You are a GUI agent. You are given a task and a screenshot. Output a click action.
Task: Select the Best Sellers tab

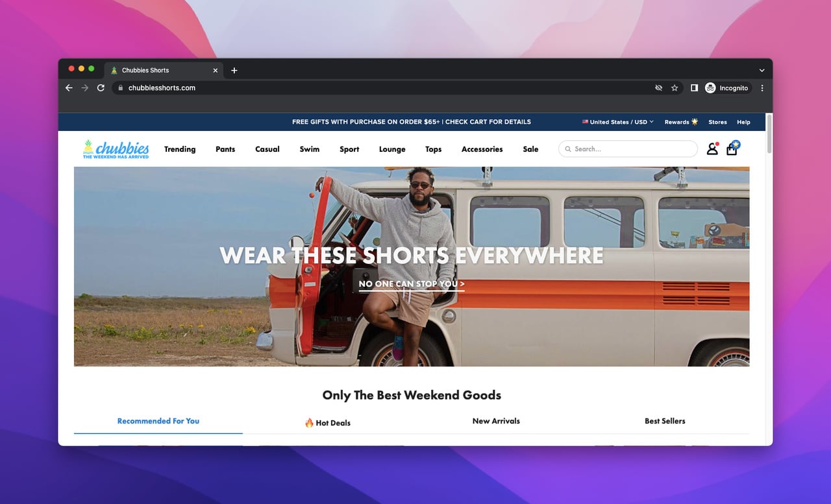(x=665, y=421)
